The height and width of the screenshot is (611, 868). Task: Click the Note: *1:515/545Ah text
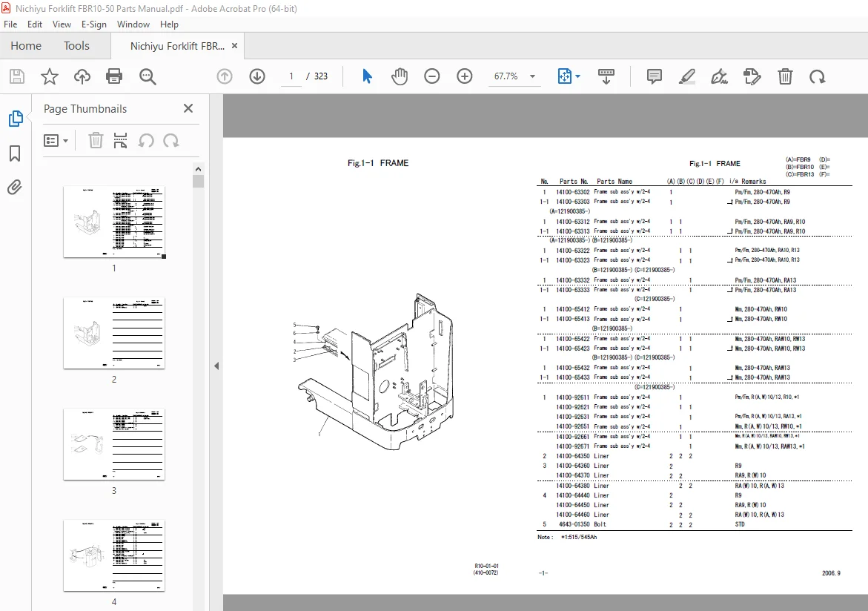567,537
